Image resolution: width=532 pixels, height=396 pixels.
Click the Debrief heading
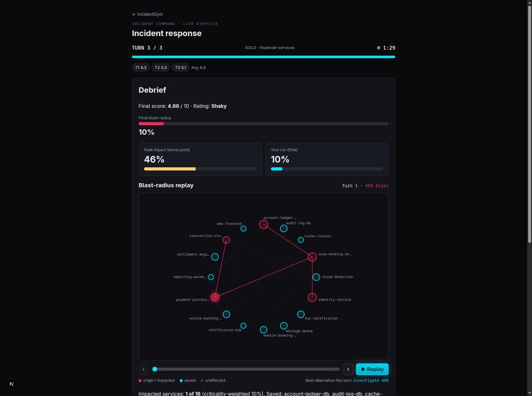pyautogui.click(x=152, y=90)
